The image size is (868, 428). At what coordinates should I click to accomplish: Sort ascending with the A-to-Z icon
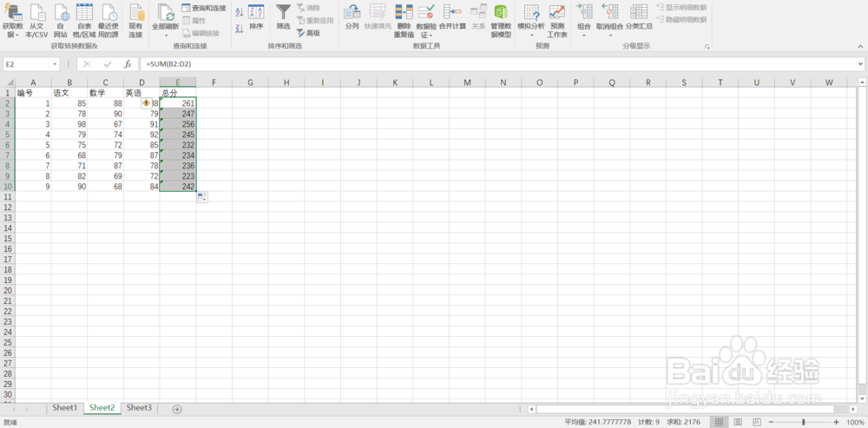[240, 11]
